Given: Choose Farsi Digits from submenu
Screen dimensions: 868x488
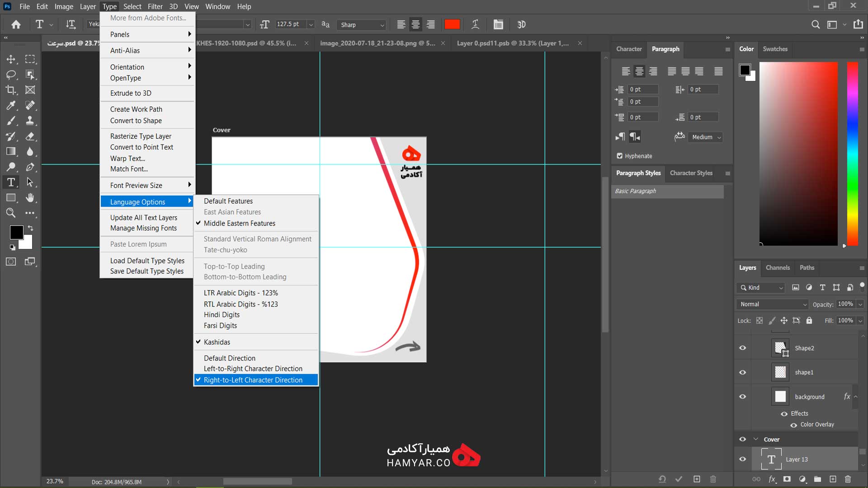Looking at the screenshot, I should tap(220, 326).
